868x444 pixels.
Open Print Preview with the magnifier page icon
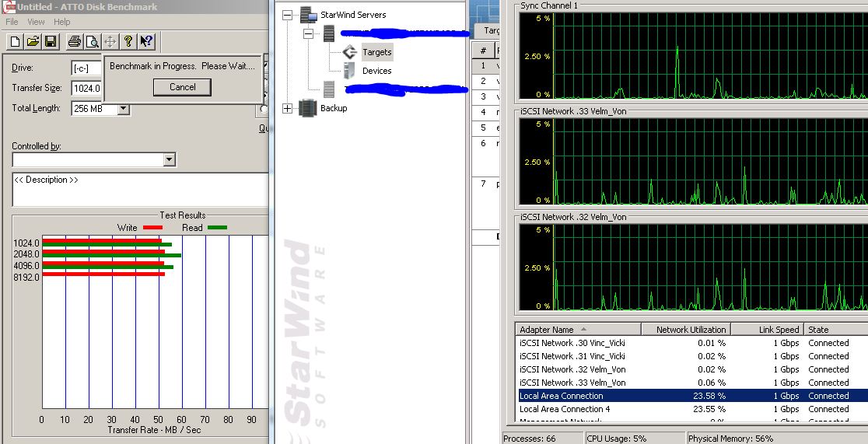tap(92, 41)
